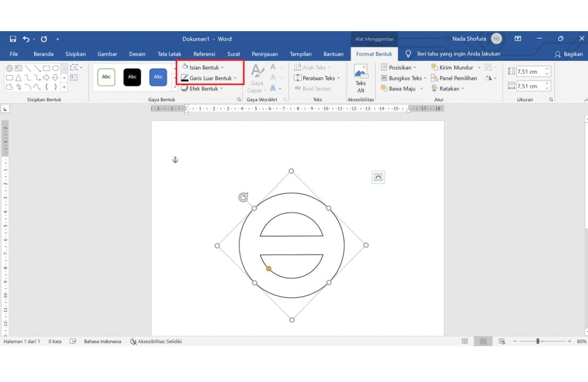This screenshot has height=382, width=588.
Task: Select the rectangle shape in Sisipkan Bentuk gallery
Action: pos(46,68)
